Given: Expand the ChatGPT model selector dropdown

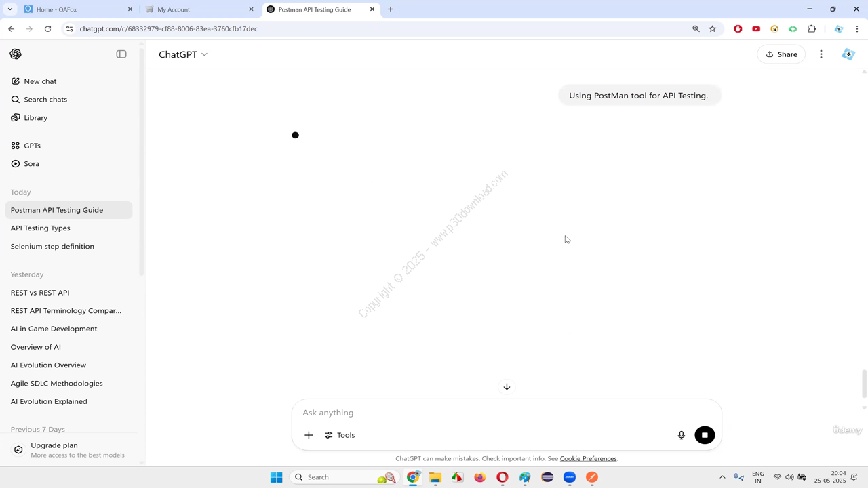Looking at the screenshot, I should coord(183,54).
